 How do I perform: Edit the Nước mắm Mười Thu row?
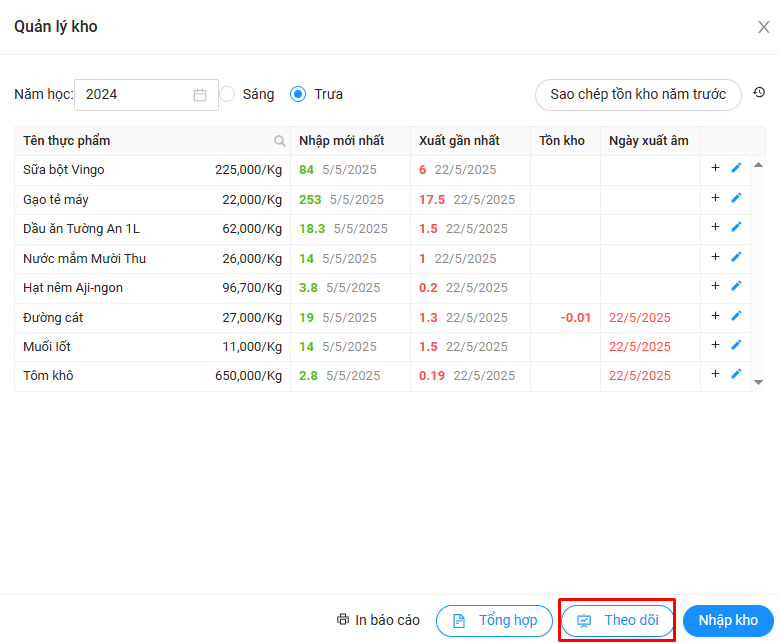(737, 257)
